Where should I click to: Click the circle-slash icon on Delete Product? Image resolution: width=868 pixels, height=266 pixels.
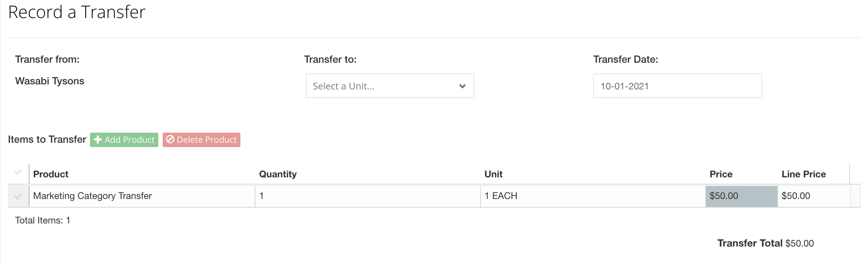coord(170,139)
